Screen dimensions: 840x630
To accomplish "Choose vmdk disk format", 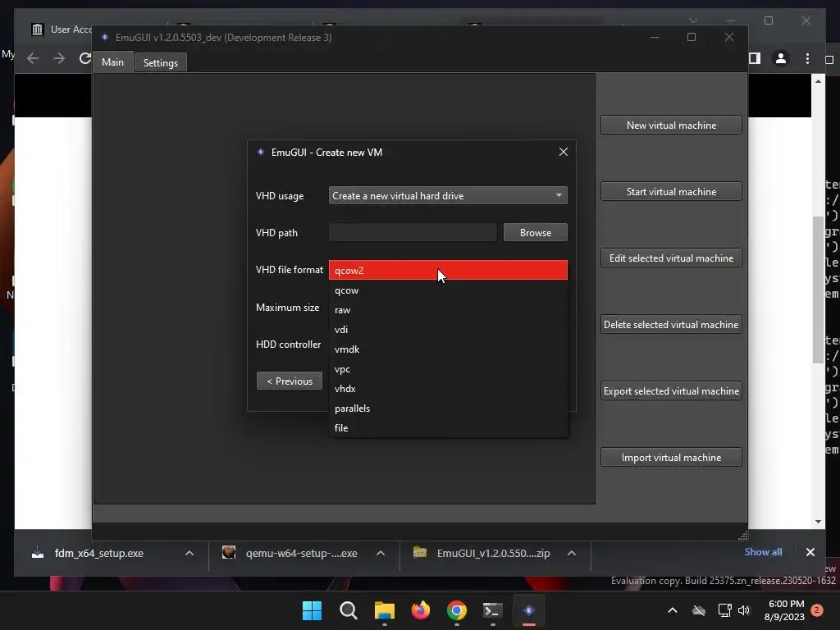I will [448, 349].
